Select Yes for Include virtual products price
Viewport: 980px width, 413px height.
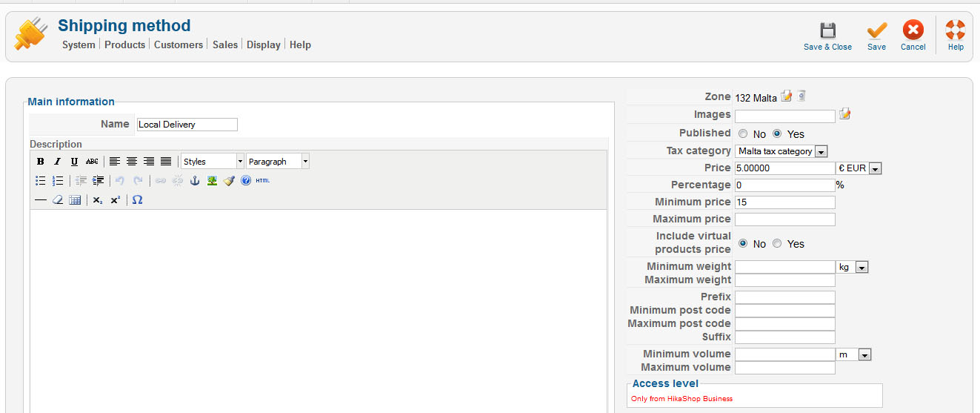[x=777, y=243]
